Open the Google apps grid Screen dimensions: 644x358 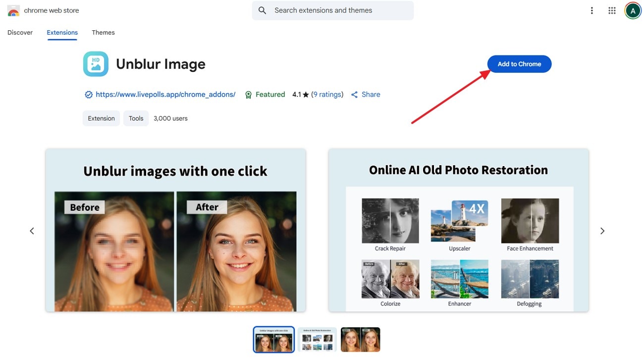point(612,10)
